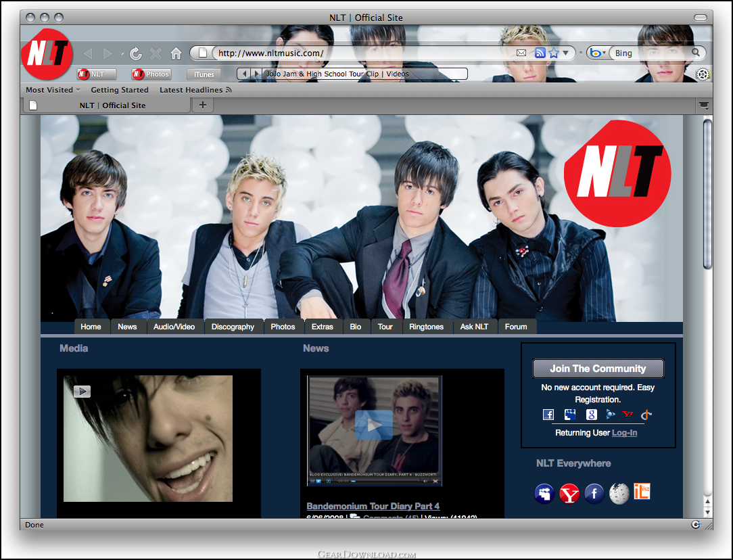This screenshot has height=560, width=733.
Task: Click the URL address field
Action: point(364,53)
